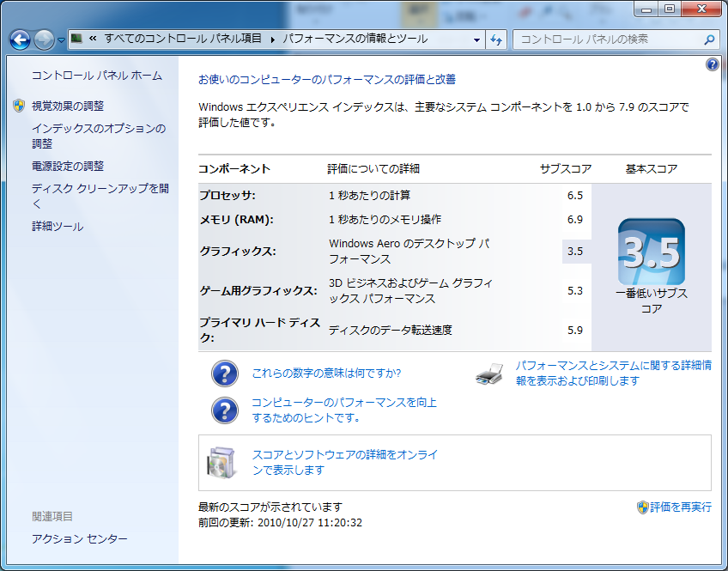This screenshot has height=571, width=728.
Task: Open アクション センター related link
Action: click(79, 538)
